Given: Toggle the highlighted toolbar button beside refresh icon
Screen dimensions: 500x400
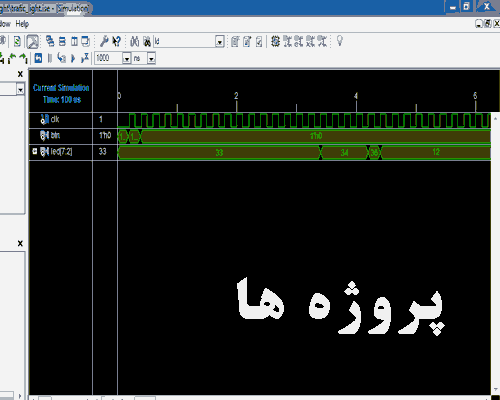Looking at the screenshot, I should 32,41.
